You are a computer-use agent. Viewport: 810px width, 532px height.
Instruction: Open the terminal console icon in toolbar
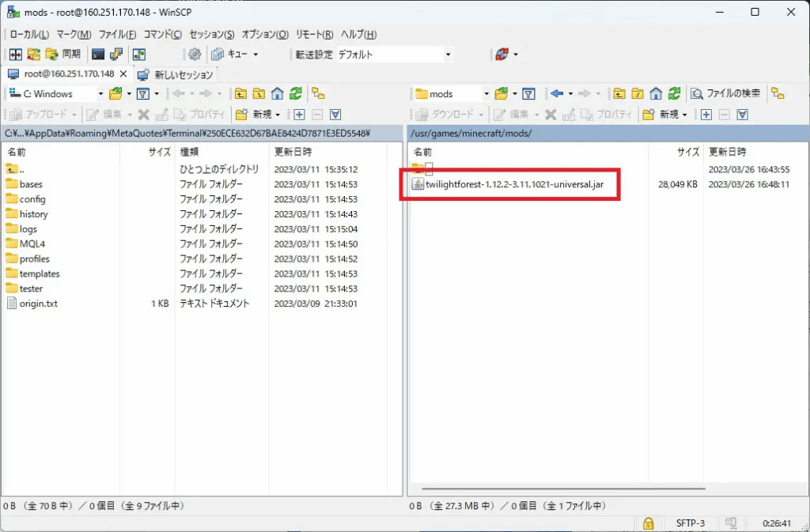pos(98,55)
